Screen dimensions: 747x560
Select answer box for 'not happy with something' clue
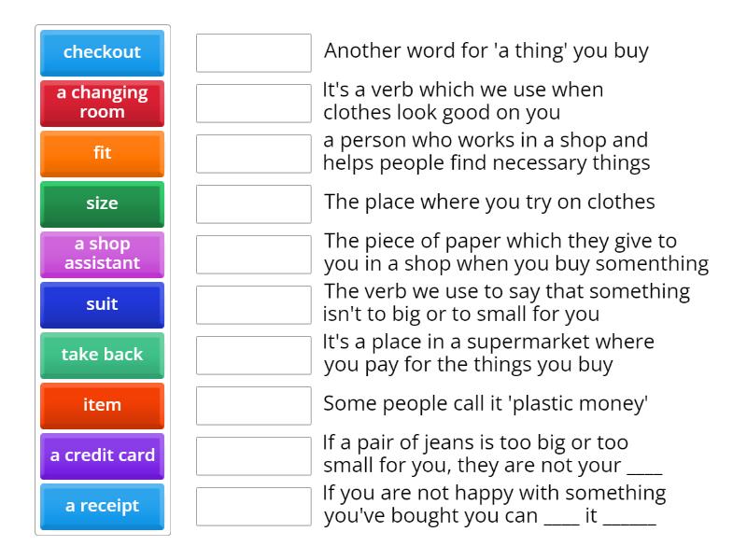tap(253, 506)
